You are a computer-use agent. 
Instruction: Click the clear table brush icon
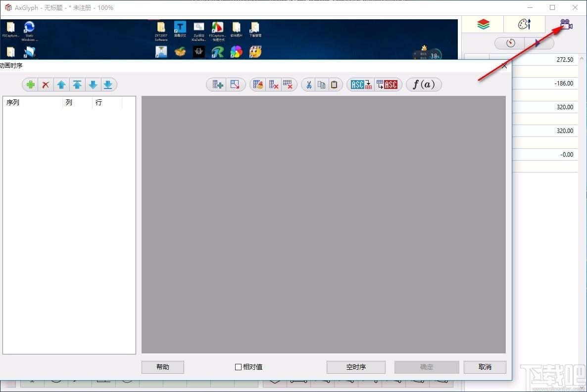tap(258, 85)
